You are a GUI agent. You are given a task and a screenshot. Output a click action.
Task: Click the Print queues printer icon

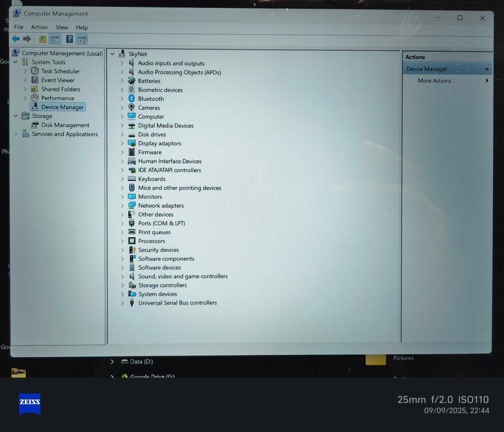point(132,232)
